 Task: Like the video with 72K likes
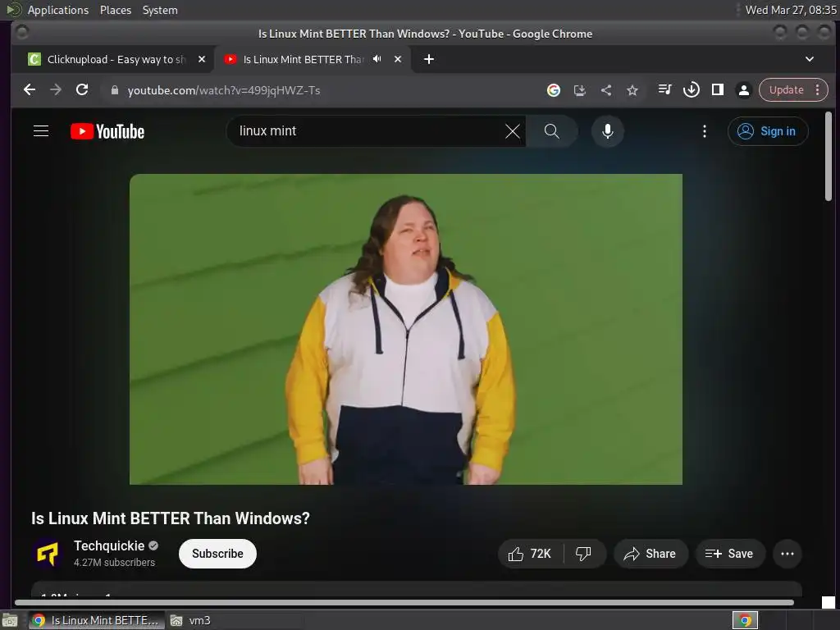(531, 554)
